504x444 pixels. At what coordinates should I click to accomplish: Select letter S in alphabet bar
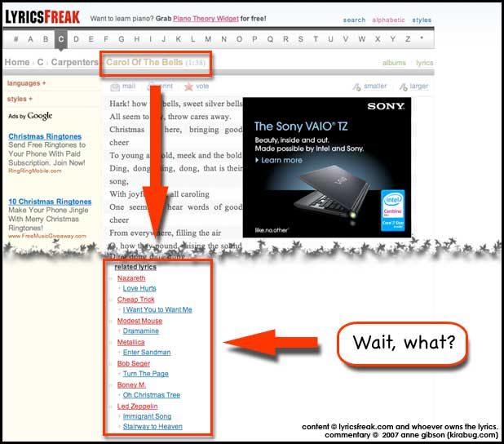(x=301, y=39)
